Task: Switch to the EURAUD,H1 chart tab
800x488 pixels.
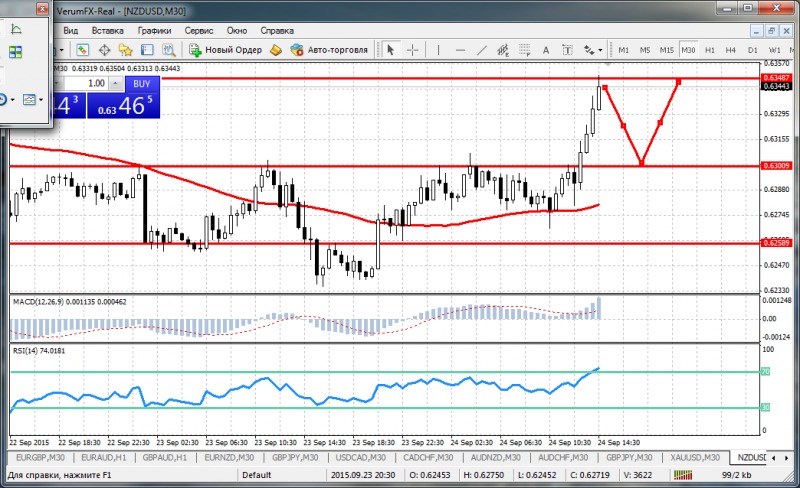Action: 106,457
